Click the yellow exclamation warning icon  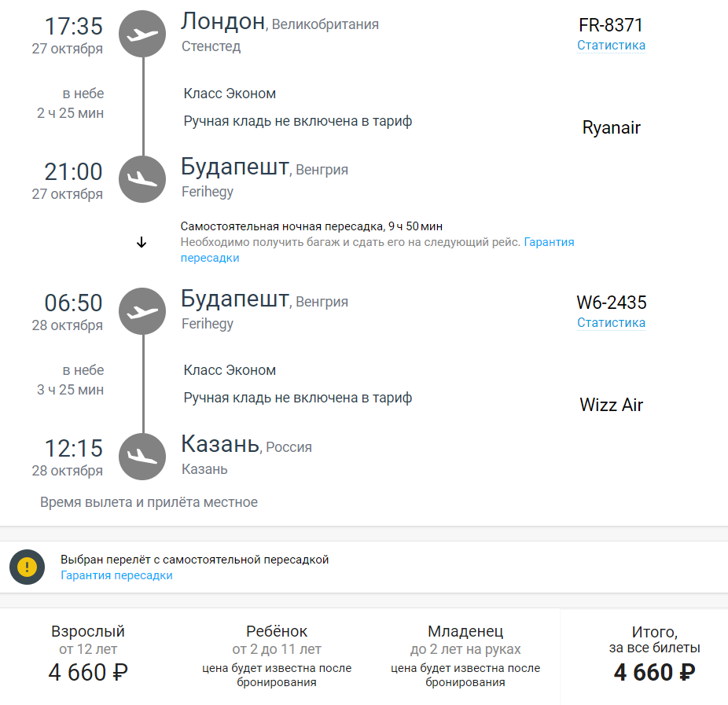28,567
